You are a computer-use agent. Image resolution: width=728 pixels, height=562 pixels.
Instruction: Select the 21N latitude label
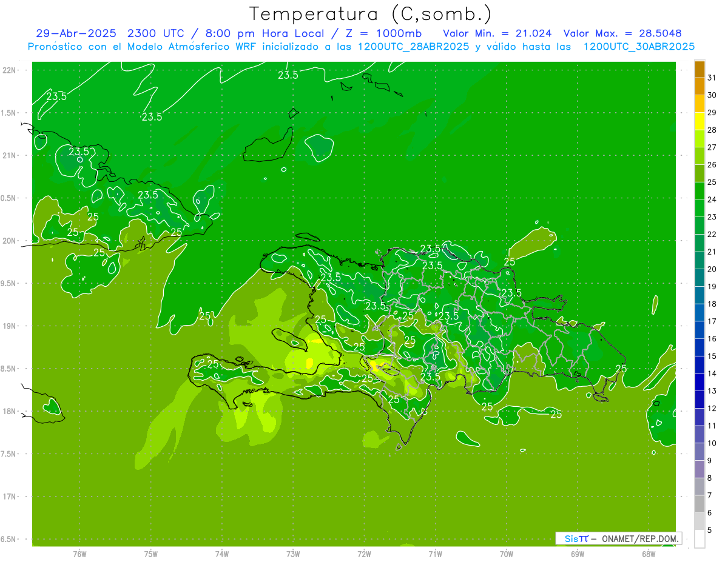(8, 155)
